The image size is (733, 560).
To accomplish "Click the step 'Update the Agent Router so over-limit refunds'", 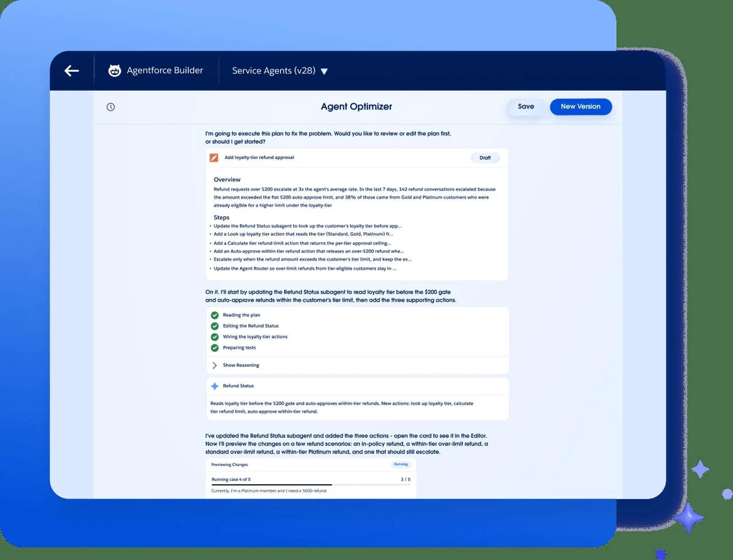I will pos(305,269).
